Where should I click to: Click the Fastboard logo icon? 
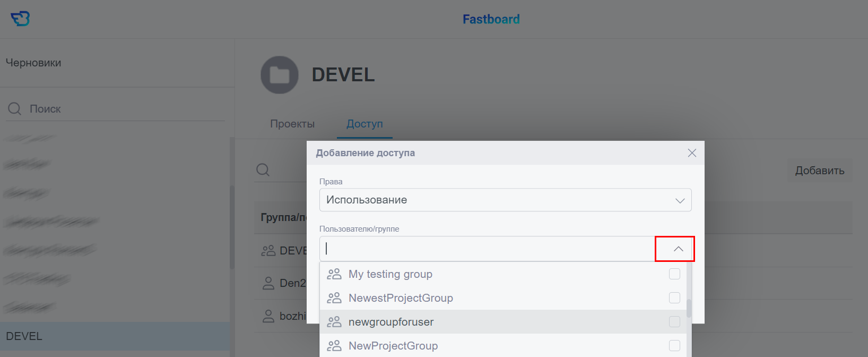pyautogui.click(x=20, y=19)
